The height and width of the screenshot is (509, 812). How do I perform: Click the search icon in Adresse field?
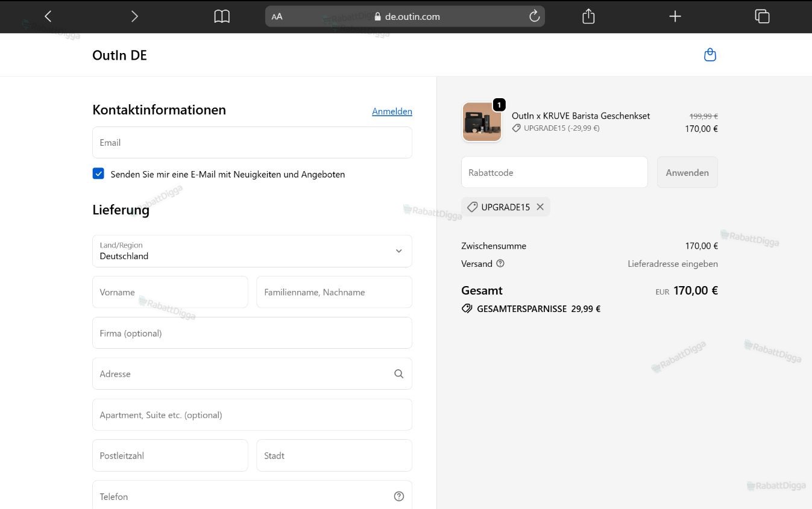point(398,373)
